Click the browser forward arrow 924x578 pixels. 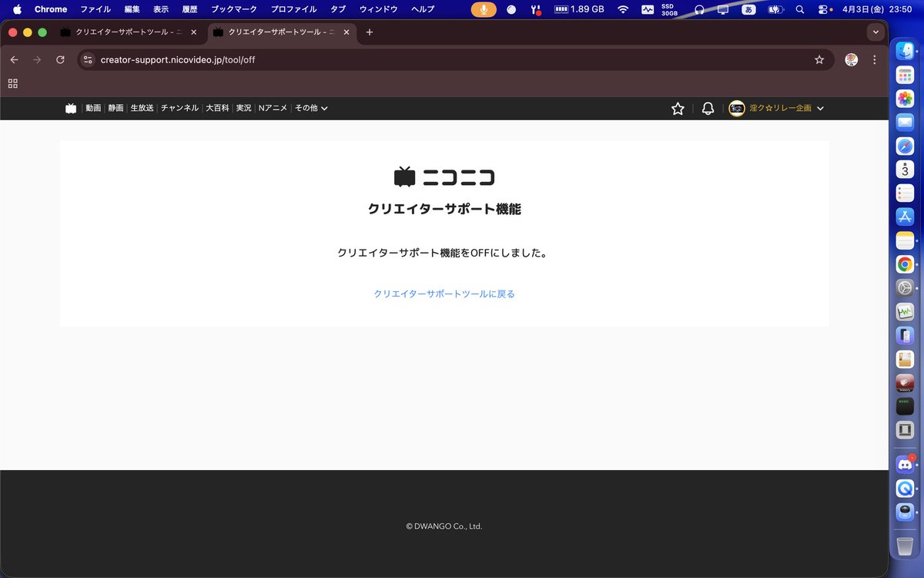[37, 59]
